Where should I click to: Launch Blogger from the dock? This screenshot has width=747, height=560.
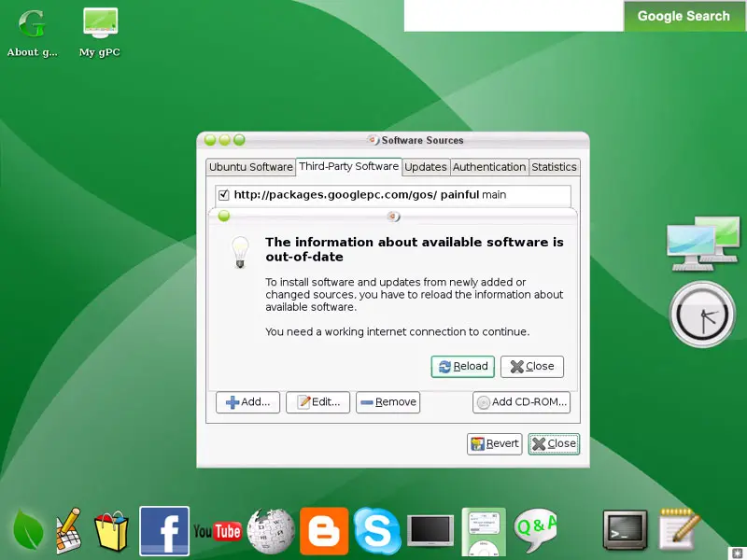coord(324,531)
